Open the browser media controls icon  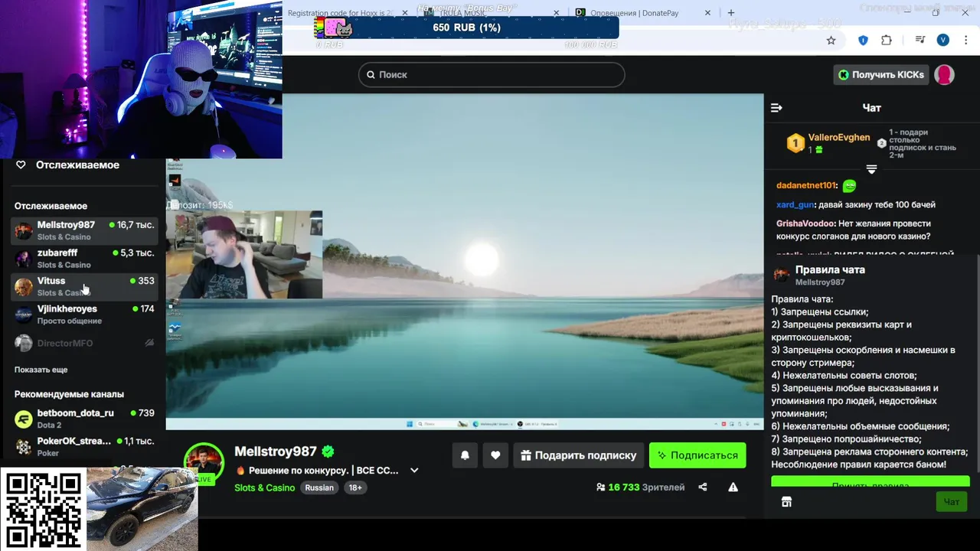tap(920, 40)
